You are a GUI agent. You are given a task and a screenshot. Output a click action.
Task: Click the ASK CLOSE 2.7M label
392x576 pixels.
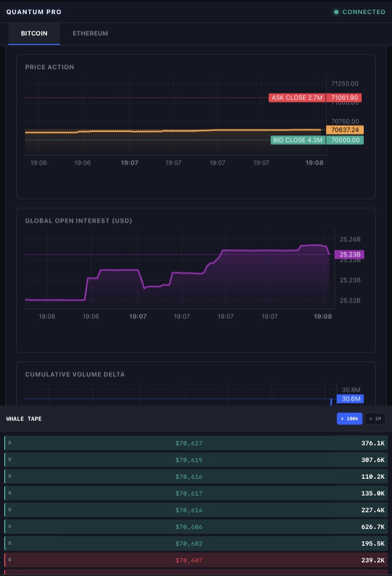297,98
